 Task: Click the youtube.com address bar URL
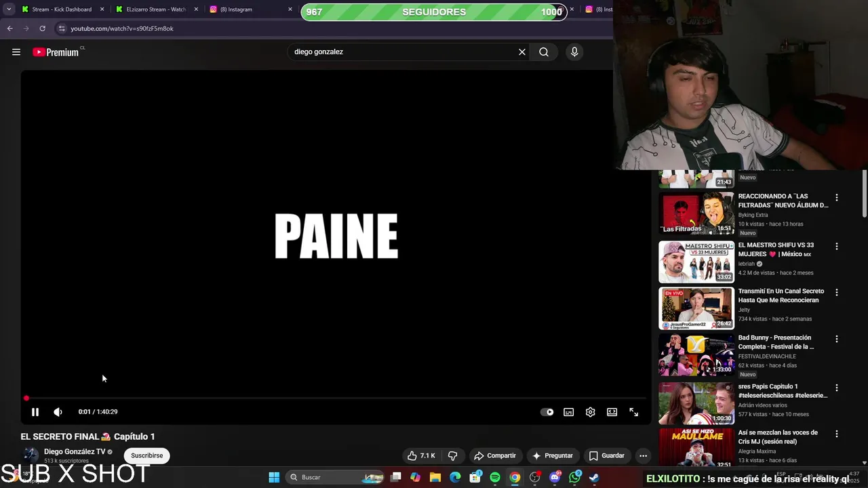coord(122,28)
